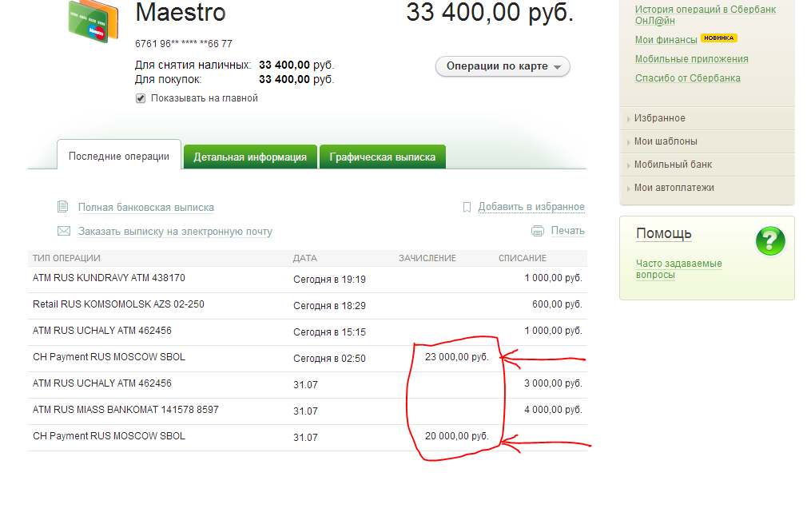This screenshot has width=807, height=532.
Task: Select the ATM RUS KUNDRAVY ATM 438170 transaction row
Action: (109, 279)
